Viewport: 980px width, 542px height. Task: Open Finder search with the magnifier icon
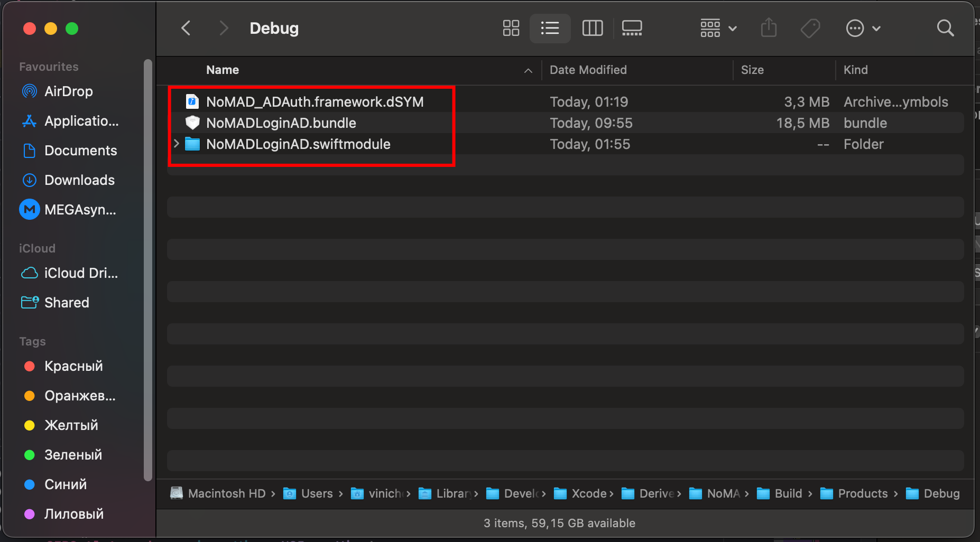coord(945,28)
